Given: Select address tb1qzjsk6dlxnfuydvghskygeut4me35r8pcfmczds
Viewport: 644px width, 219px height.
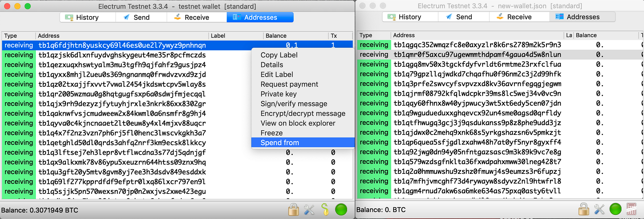Looking at the screenshot, I should click(122, 55).
